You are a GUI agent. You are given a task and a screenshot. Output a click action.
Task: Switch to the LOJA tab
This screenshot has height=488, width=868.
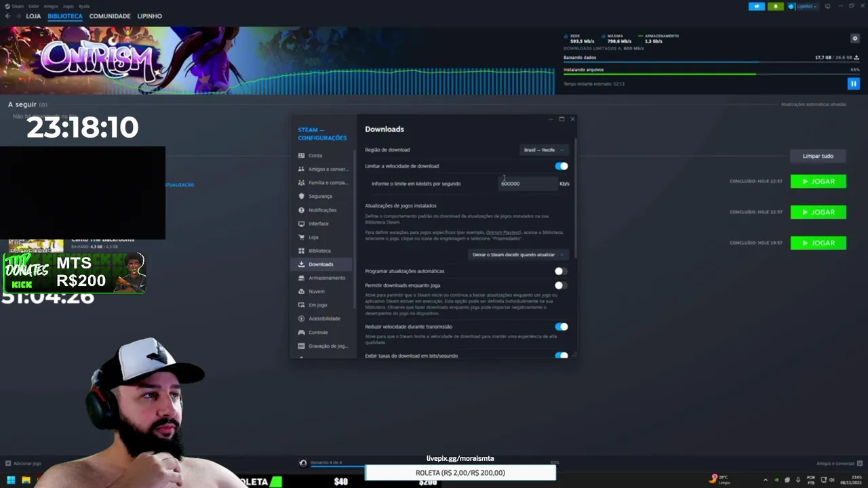click(x=33, y=16)
